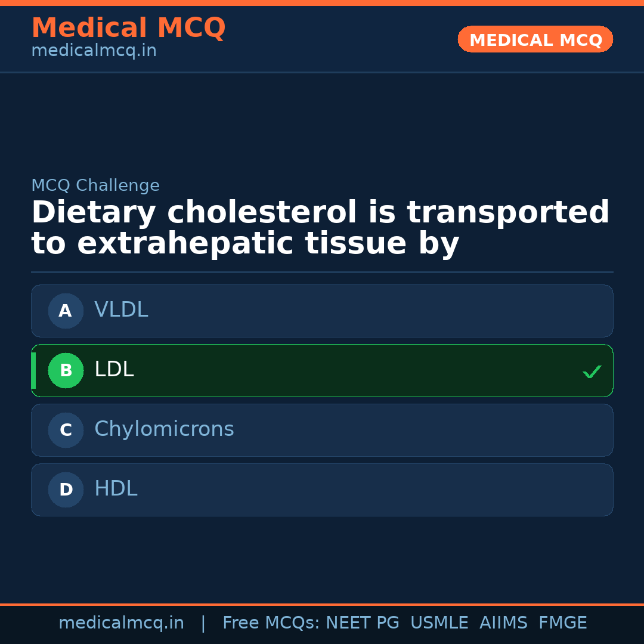Screen dimensions: 644x644
Task: Click the circled letter C badge
Action: 66,430
